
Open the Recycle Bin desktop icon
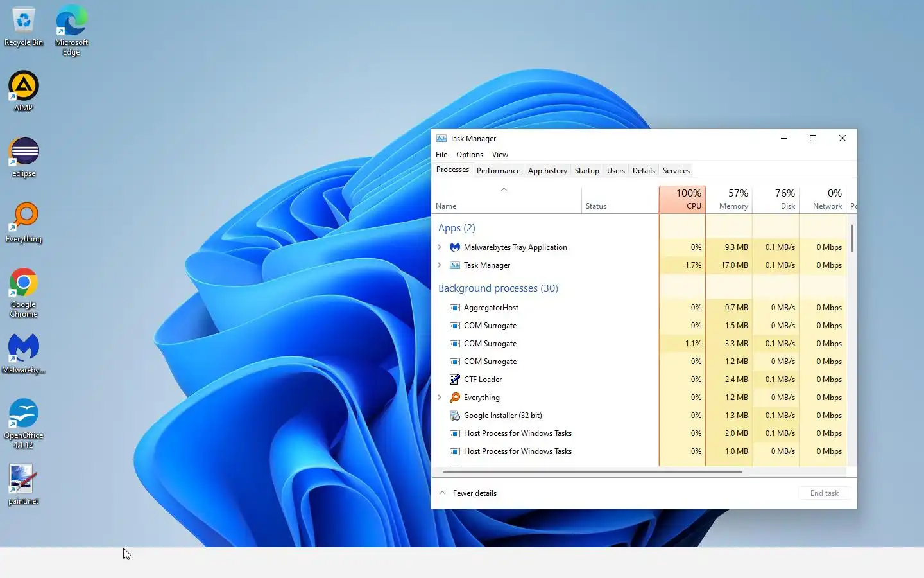coord(24,28)
